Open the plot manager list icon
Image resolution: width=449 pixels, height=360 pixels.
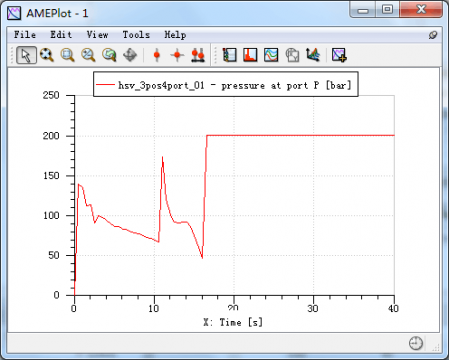pyautogui.click(x=229, y=55)
